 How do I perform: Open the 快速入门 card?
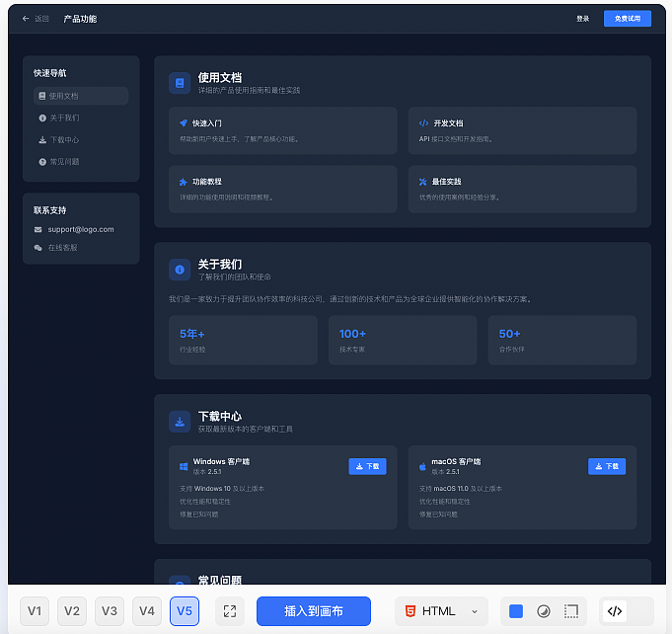coord(283,130)
